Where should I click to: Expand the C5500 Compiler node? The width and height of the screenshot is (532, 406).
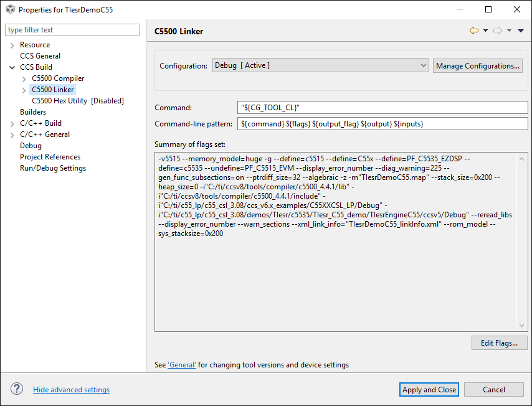coord(24,78)
